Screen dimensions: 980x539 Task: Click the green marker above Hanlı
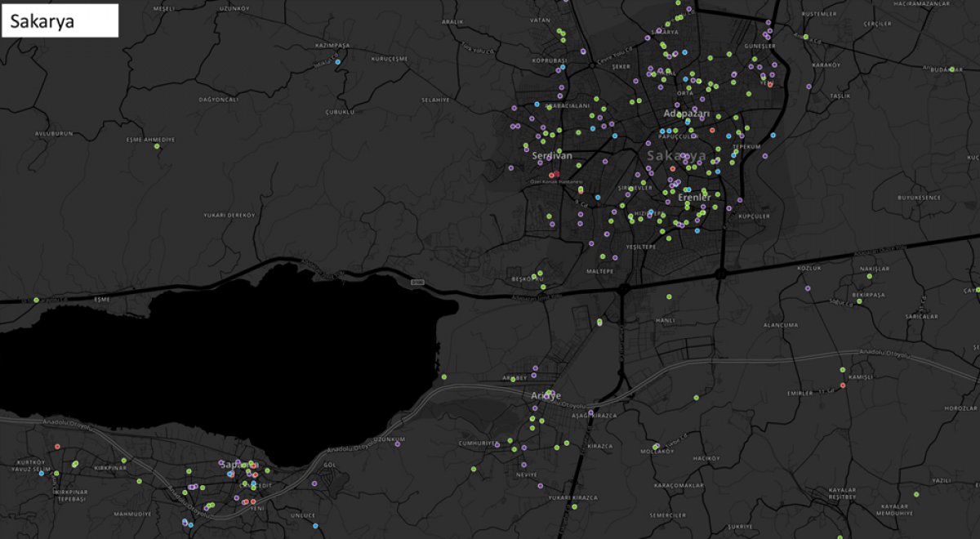(x=669, y=296)
